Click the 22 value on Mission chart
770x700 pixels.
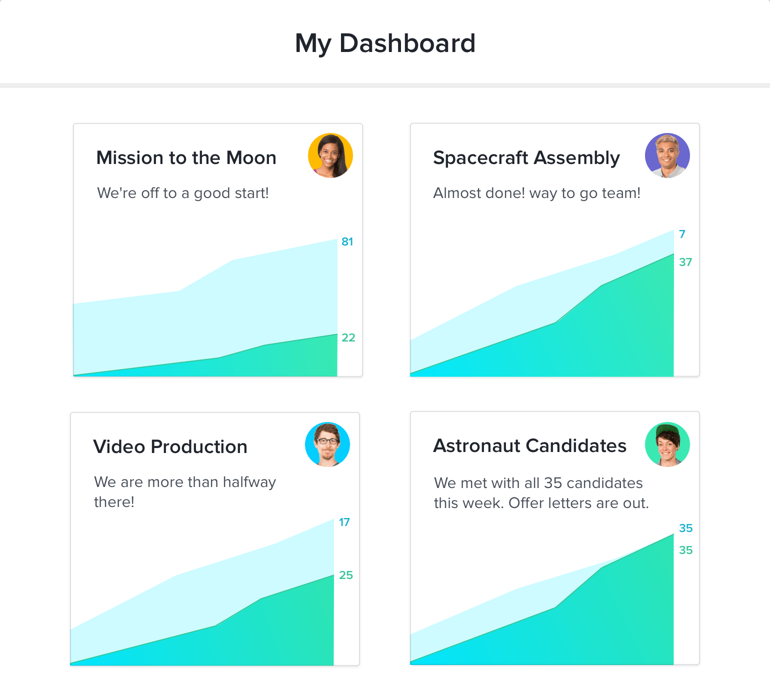point(348,338)
